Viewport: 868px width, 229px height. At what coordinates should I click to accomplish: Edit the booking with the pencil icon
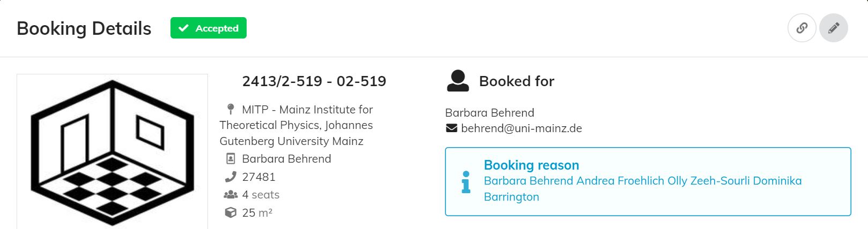(833, 28)
